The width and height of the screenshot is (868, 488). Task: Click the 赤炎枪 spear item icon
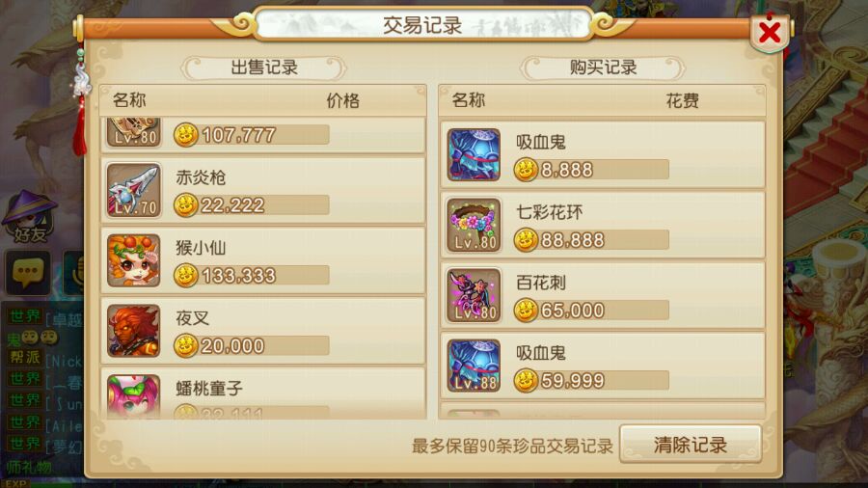pyautogui.click(x=133, y=190)
